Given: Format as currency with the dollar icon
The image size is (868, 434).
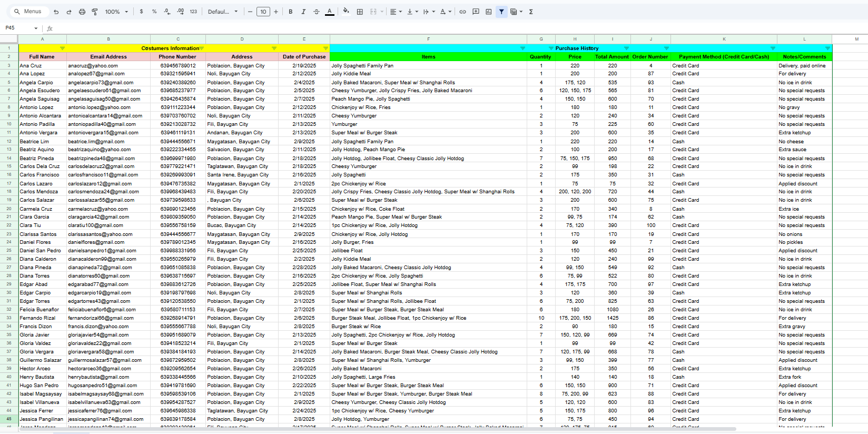Looking at the screenshot, I should click(x=141, y=12).
